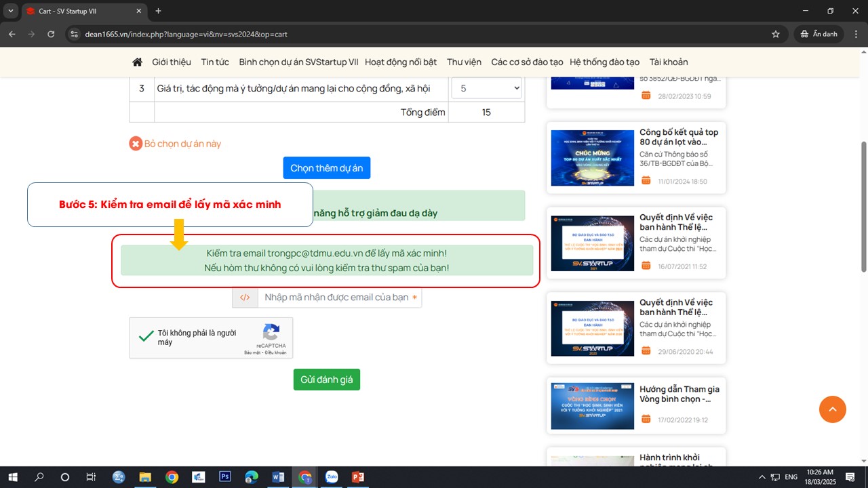Open the score dropdown showing 5
This screenshot has width=868, height=488.
point(486,89)
